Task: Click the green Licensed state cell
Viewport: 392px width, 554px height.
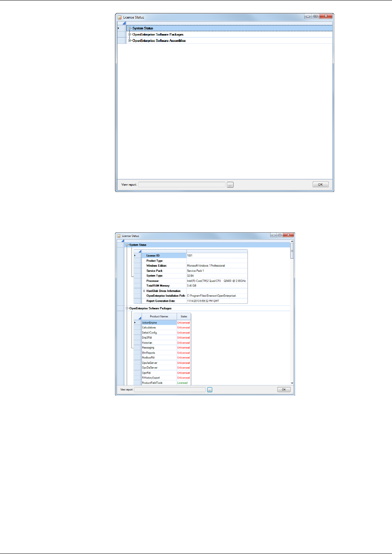Action: point(184,383)
